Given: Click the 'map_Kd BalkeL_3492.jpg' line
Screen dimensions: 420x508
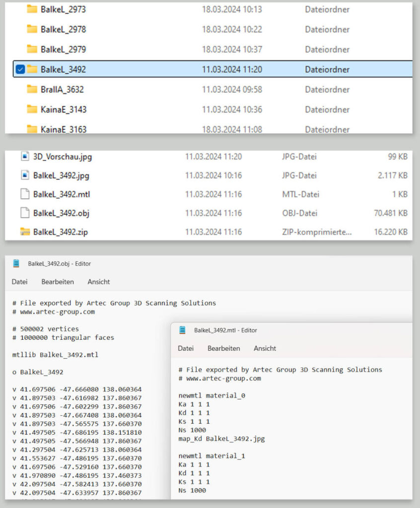Looking at the screenshot, I should tap(221, 439).
